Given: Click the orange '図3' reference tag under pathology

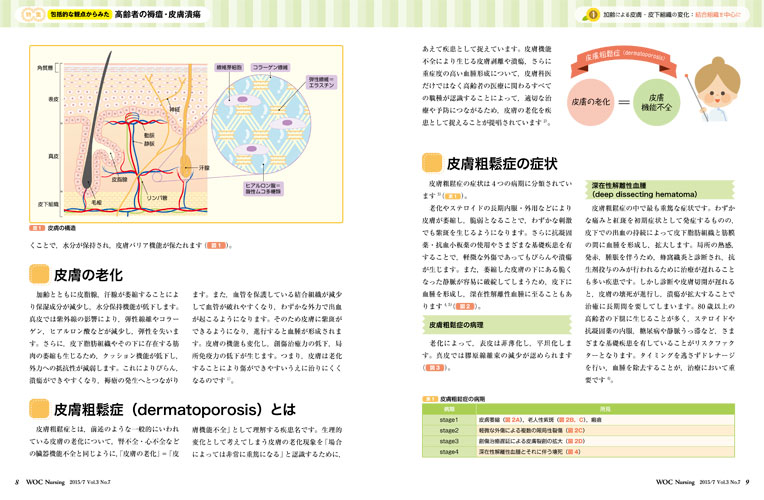Looking at the screenshot, I should (435, 367).
